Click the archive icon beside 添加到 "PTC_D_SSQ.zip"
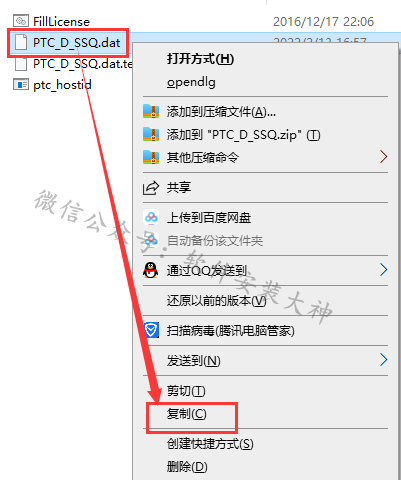The image size is (401, 480). (x=151, y=134)
